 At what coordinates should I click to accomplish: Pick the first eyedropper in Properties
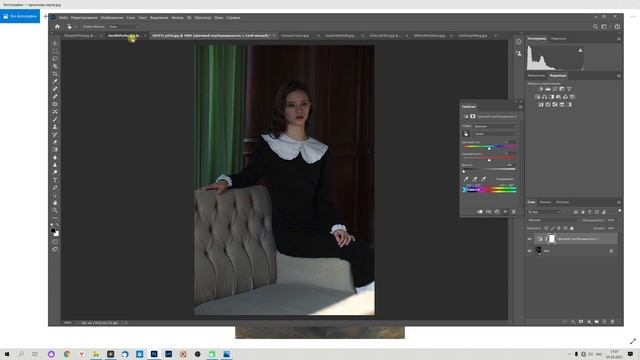[466, 179]
